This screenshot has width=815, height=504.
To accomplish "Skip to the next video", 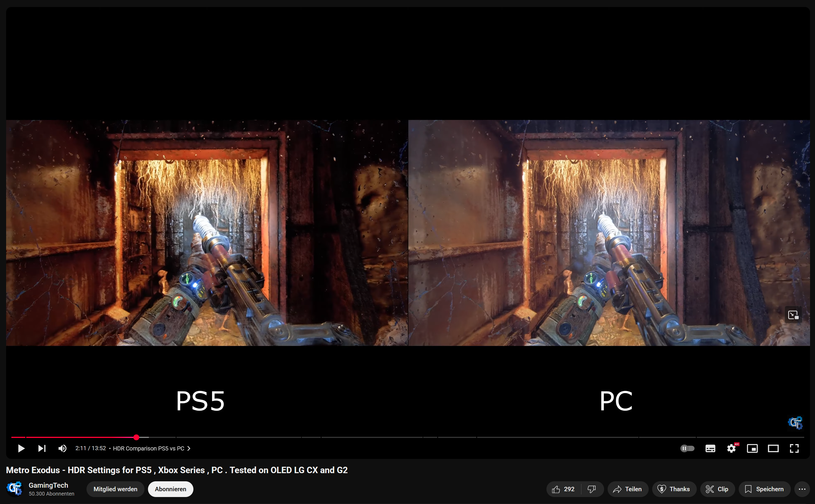I will [x=41, y=448].
